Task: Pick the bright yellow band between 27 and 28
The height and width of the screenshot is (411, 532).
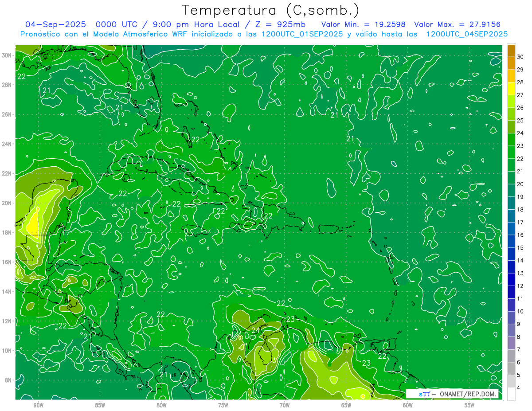Action: [x=511, y=88]
